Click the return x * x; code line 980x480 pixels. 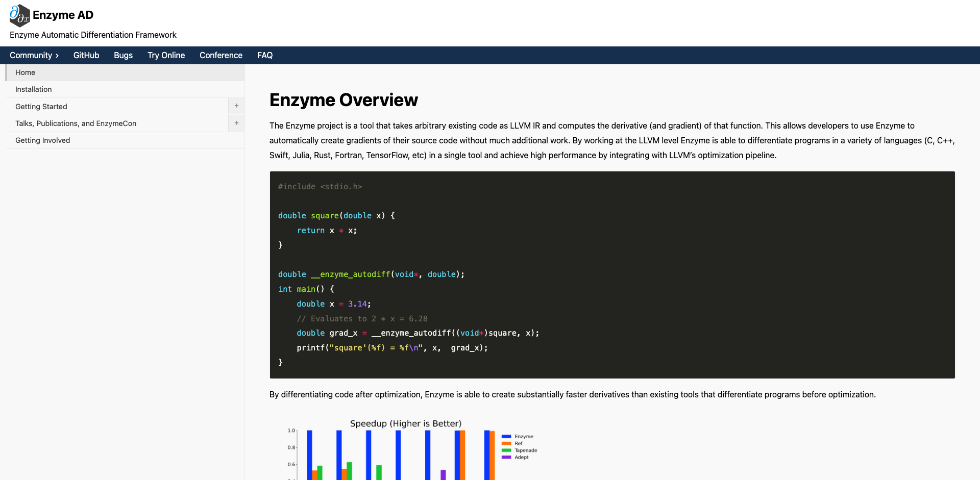tap(327, 231)
